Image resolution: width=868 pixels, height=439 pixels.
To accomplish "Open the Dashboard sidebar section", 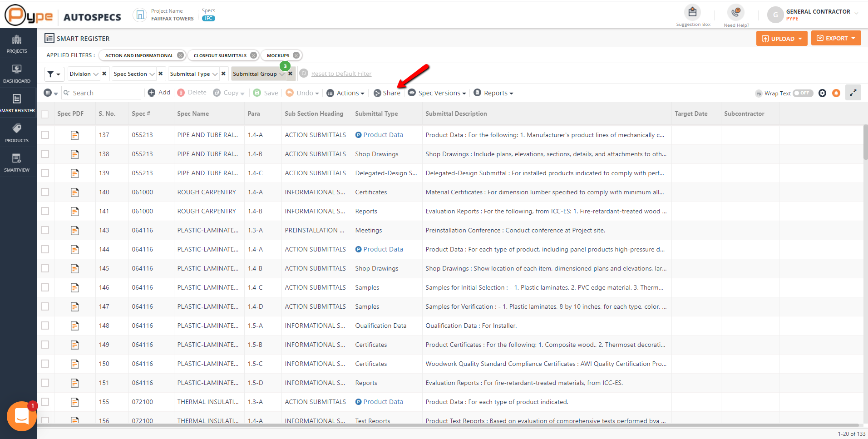I will (x=17, y=74).
